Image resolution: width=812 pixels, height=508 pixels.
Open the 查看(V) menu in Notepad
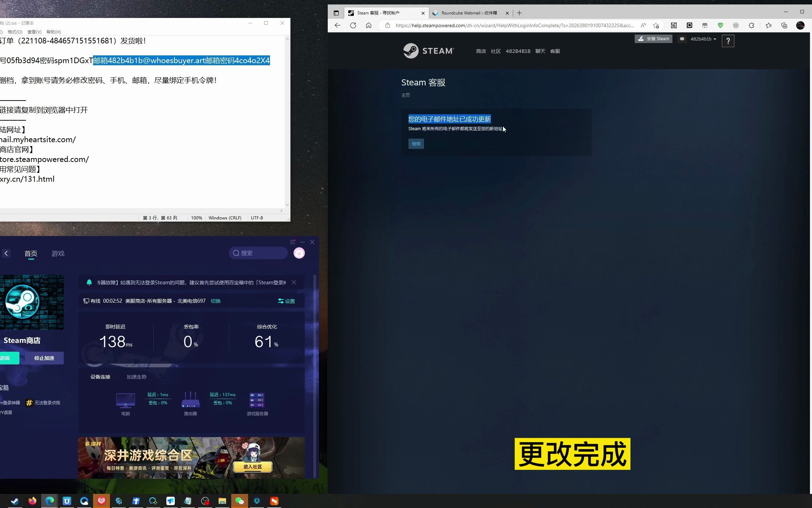click(x=34, y=32)
